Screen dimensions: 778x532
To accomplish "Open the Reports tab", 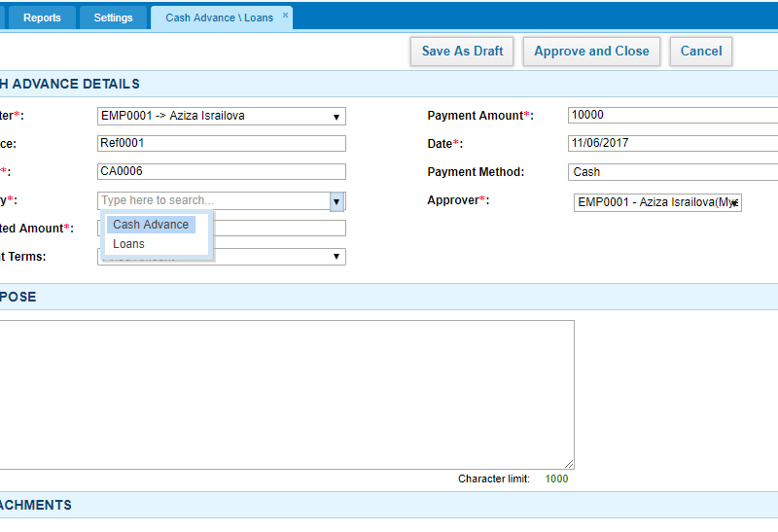I will tap(42, 18).
